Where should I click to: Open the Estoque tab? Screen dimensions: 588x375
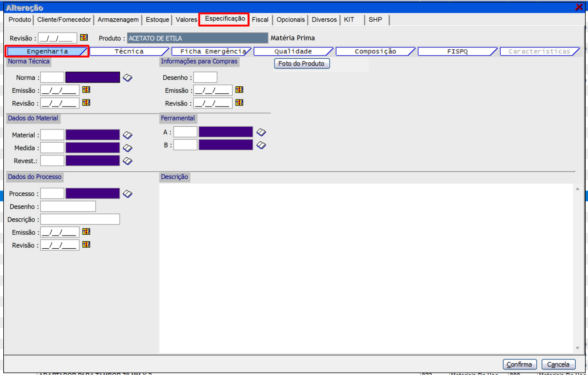click(157, 20)
